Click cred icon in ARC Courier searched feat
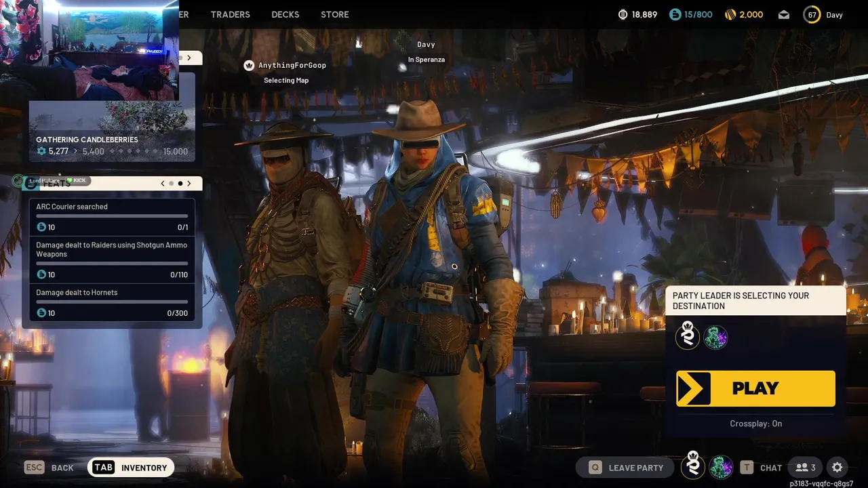Viewport: 868px width, 488px height. pyautogui.click(x=41, y=227)
